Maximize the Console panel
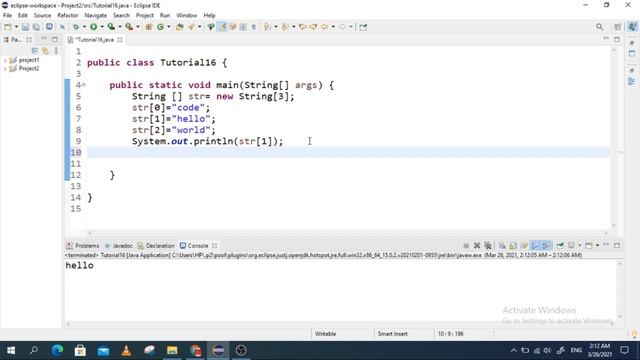 click(x=617, y=245)
